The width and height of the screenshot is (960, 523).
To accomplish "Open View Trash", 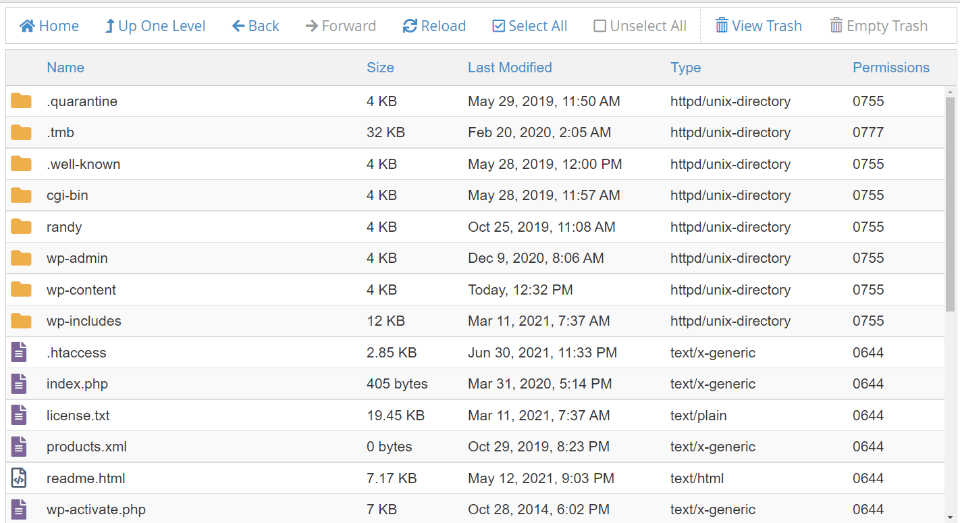I will pos(759,26).
